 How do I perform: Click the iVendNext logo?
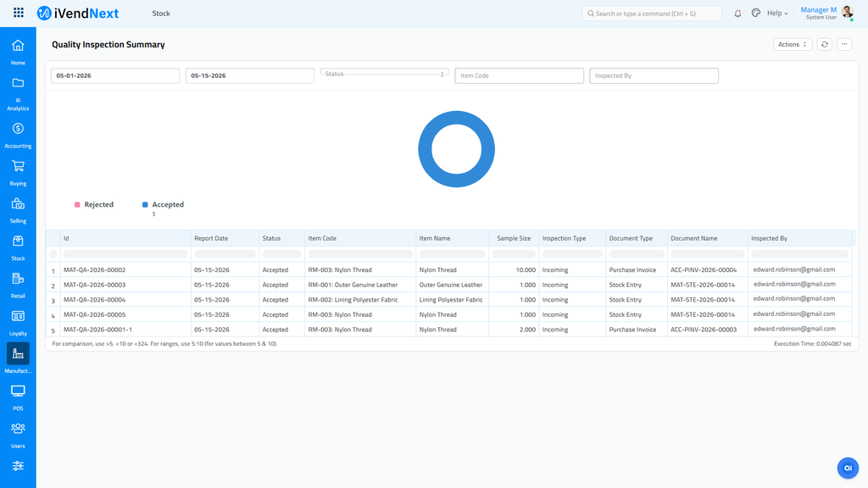[77, 14]
